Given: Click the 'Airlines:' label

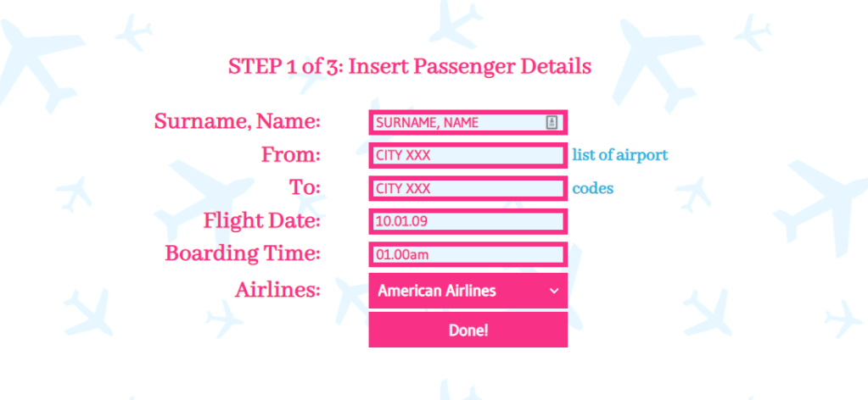Looking at the screenshot, I should [277, 290].
